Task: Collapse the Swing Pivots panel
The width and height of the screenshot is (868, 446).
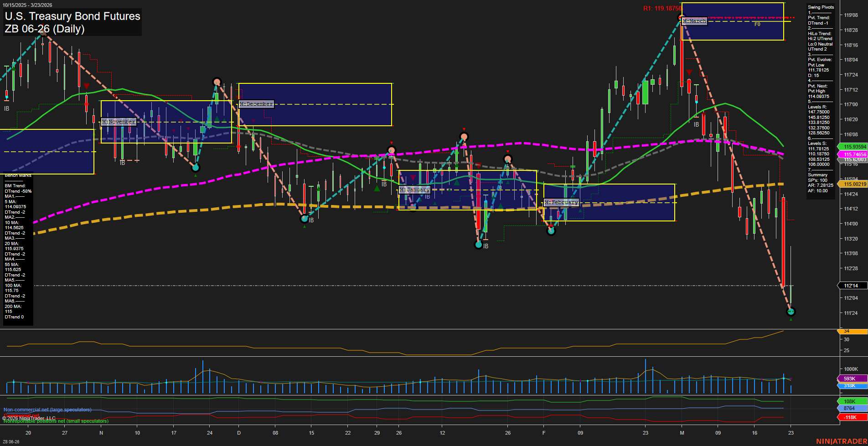Action: coord(821,7)
